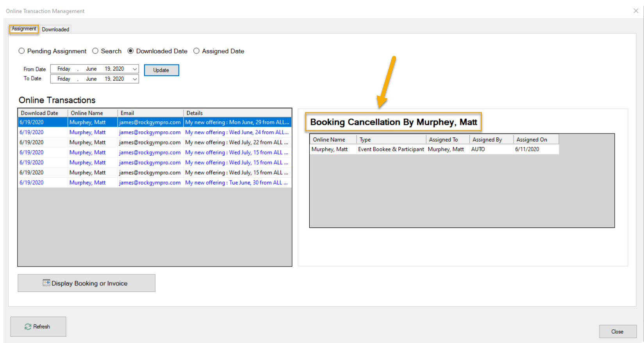Open the From Date calendar dropdown arrow
This screenshot has height=343, width=644.
coord(135,69)
